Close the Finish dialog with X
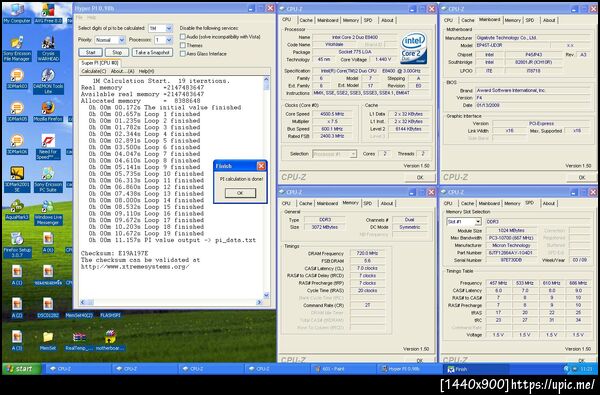Screen dimensions: 600x395 click(261, 166)
